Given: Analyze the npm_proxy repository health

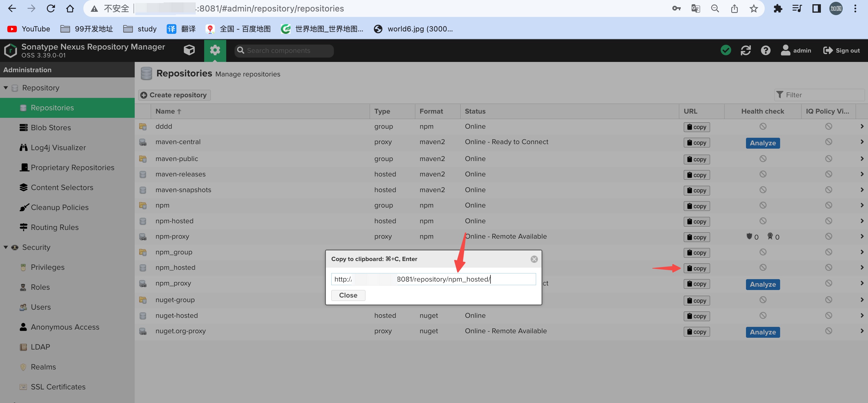Looking at the screenshot, I should point(763,284).
